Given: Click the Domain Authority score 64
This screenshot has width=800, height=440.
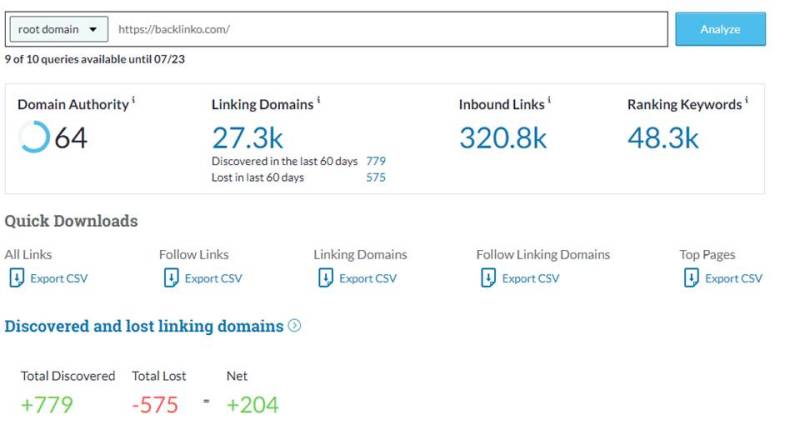Looking at the screenshot, I should (71, 138).
